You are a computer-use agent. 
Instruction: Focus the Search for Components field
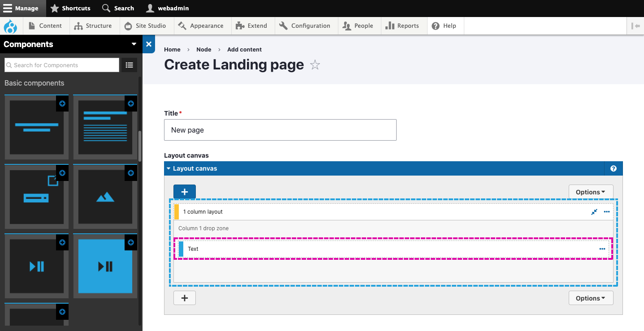pyautogui.click(x=62, y=65)
